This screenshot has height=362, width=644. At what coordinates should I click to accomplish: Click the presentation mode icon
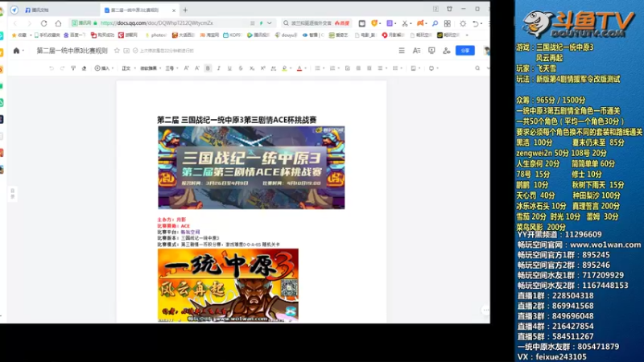[x=431, y=51]
